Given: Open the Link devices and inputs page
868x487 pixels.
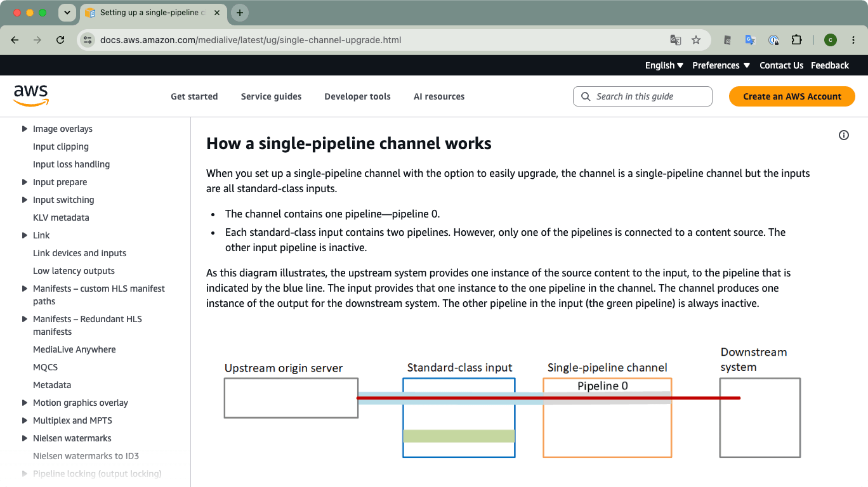Looking at the screenshot, I should coord(79,253).
